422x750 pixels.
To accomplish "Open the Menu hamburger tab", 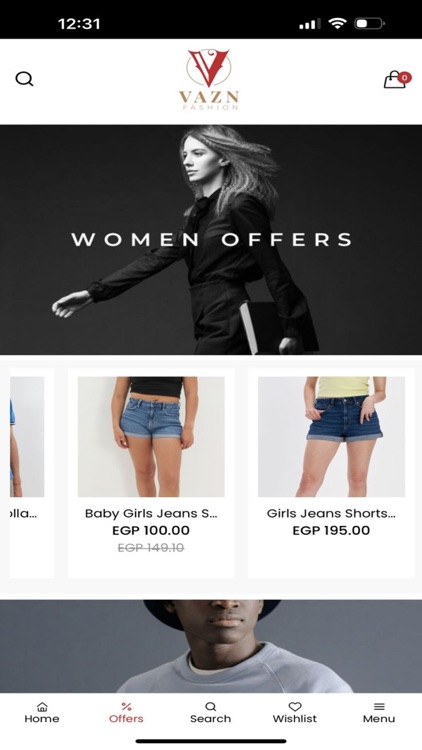I will pyautogui.click(x=379, y=713).
